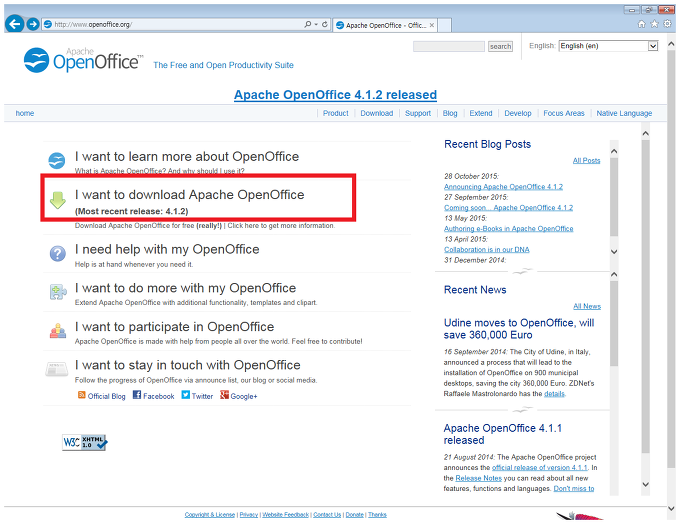The height and width of the screenshot is (524, 680).
Task: Click the Google+ icon
Action: click(224, 395)
